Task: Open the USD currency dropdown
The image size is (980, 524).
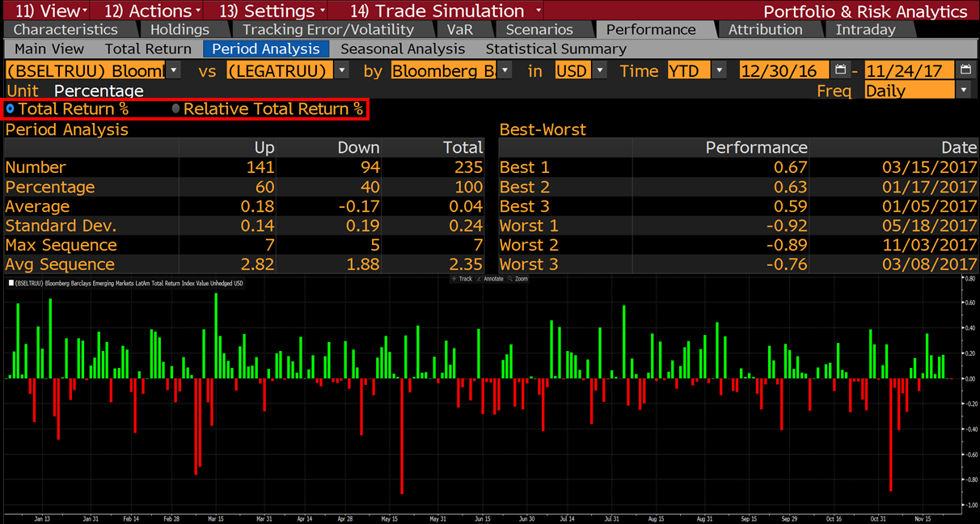Action: tap(599, 70)
